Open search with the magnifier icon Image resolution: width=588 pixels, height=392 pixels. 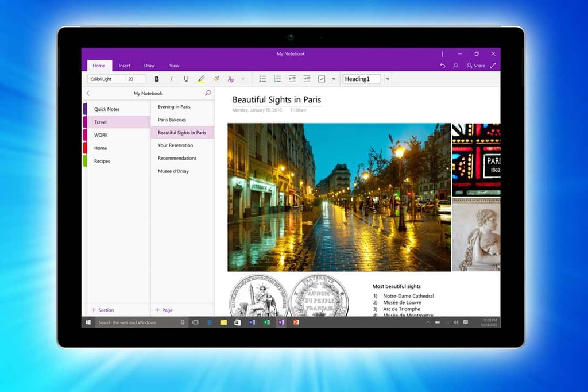pos(208,93)
